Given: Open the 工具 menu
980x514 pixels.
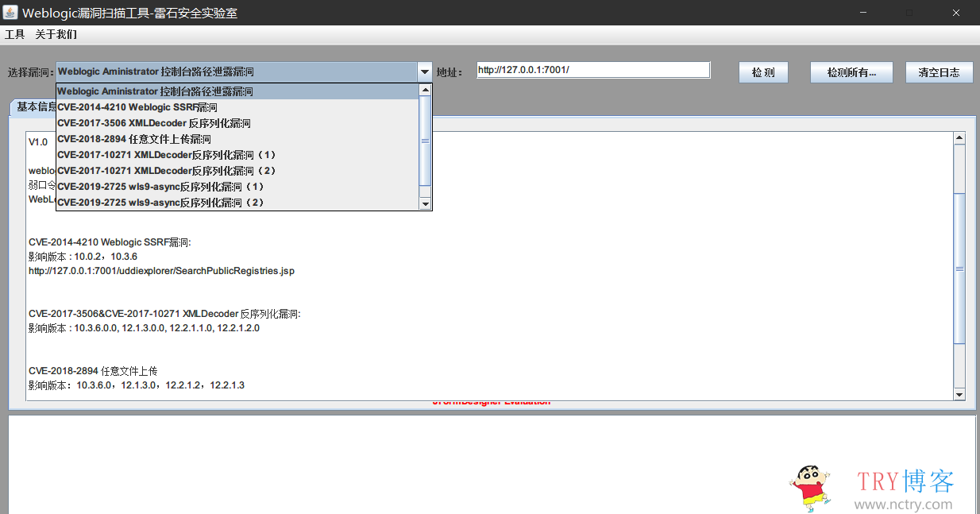Looking at the screenshot, I should (x=14, y=34).
